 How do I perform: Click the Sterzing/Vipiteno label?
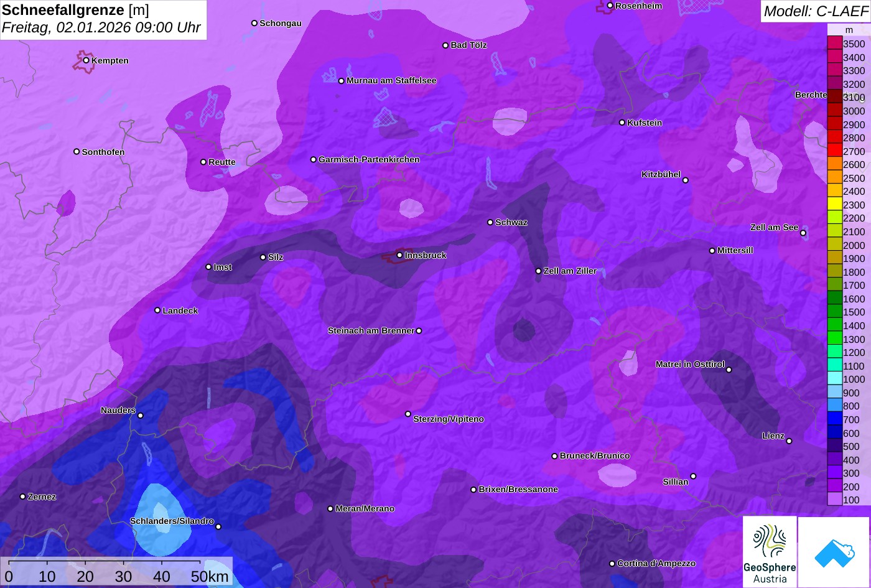pos(449,419)
